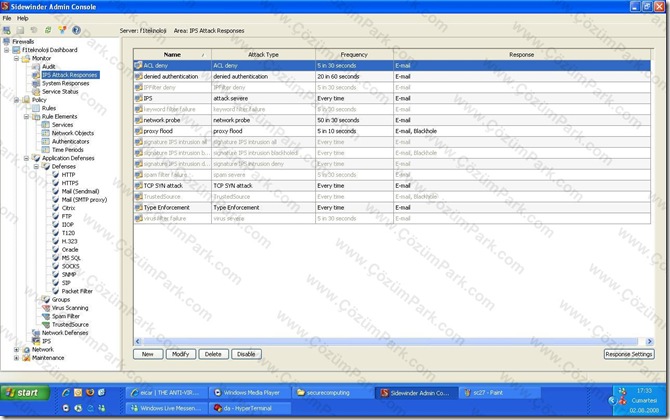Click the Modify button
670x420 pixels.
tap(180, 354)
